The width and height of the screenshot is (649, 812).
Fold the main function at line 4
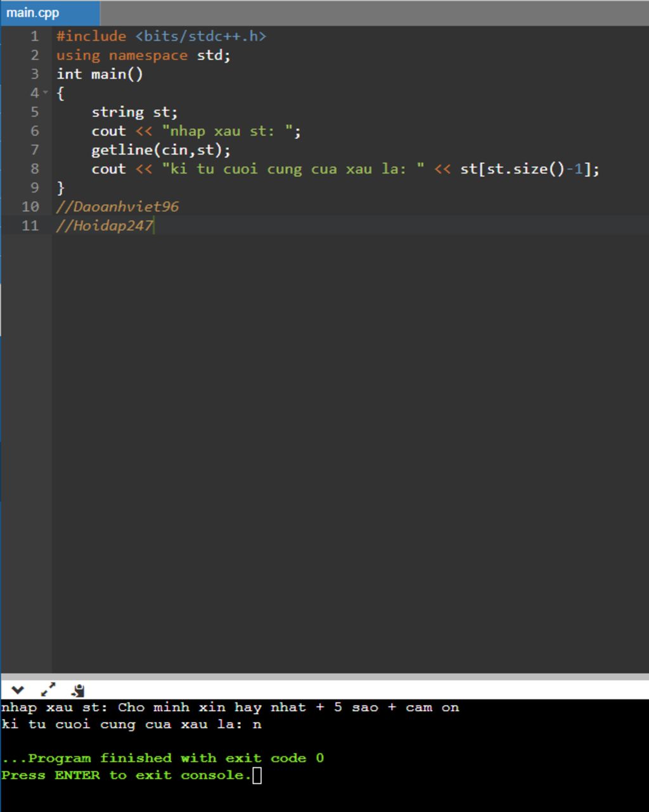tap(45, 93)
